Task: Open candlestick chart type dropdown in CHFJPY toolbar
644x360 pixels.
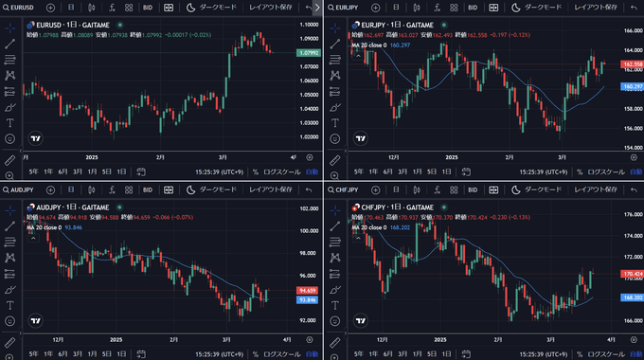Action: pyautogui.click(x=417, y=189)
